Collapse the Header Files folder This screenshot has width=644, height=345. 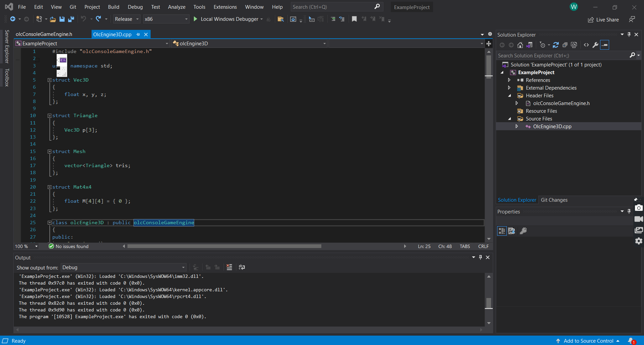point(509,95)
